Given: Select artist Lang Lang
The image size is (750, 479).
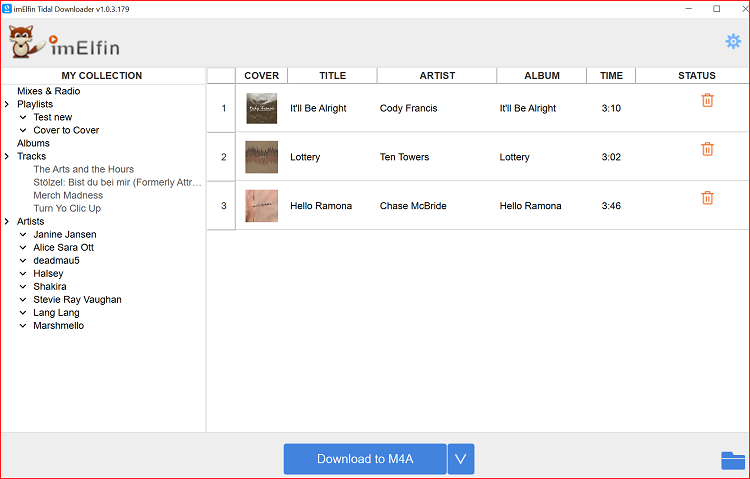Looking at the screenshot, I should click(x=56, y=312).
